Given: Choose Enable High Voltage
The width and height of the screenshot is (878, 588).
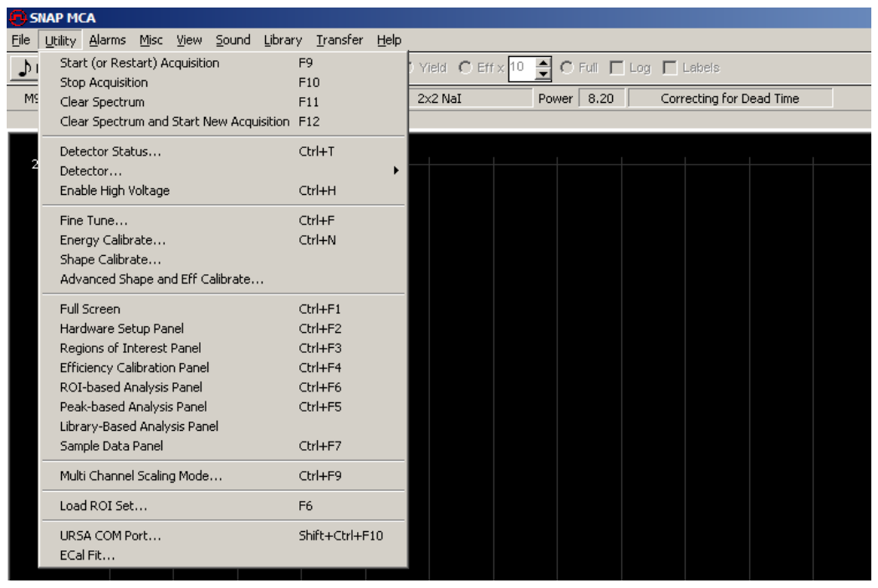Looking at the screenshot, I should [x=223, y=191].
